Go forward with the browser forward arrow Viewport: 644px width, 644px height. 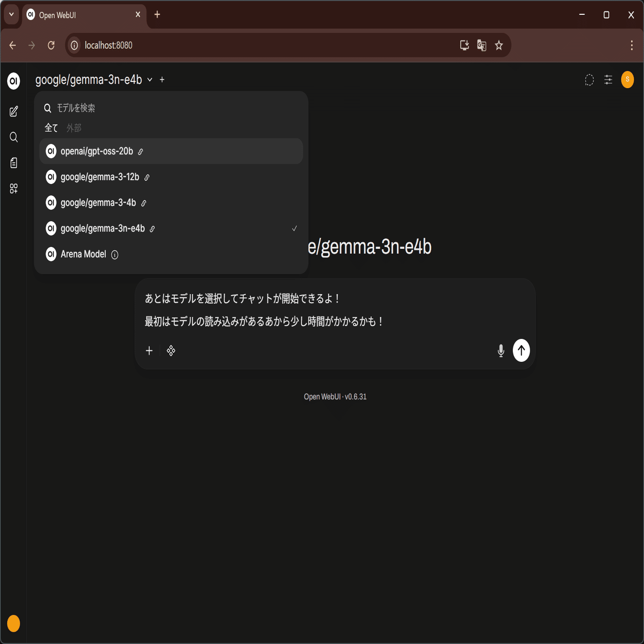pyautogui.click(x=32, y=45)
